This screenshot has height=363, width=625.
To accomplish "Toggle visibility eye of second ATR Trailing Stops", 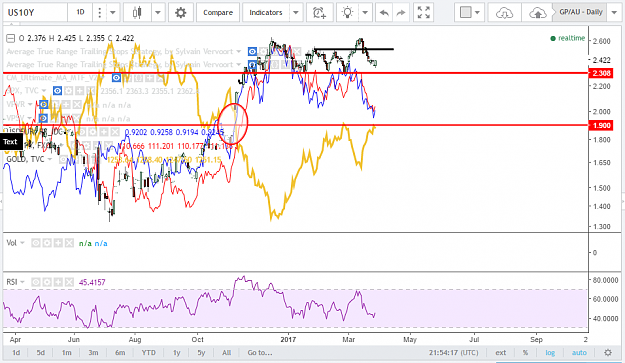I will 252,65.
